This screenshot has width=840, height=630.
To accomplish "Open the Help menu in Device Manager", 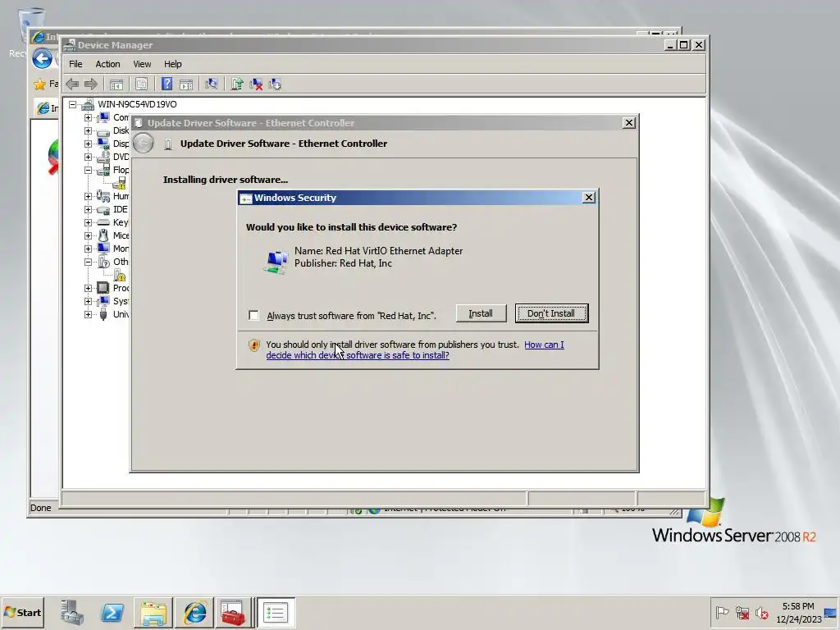I will pyautogui.click(x=172, y=64).
